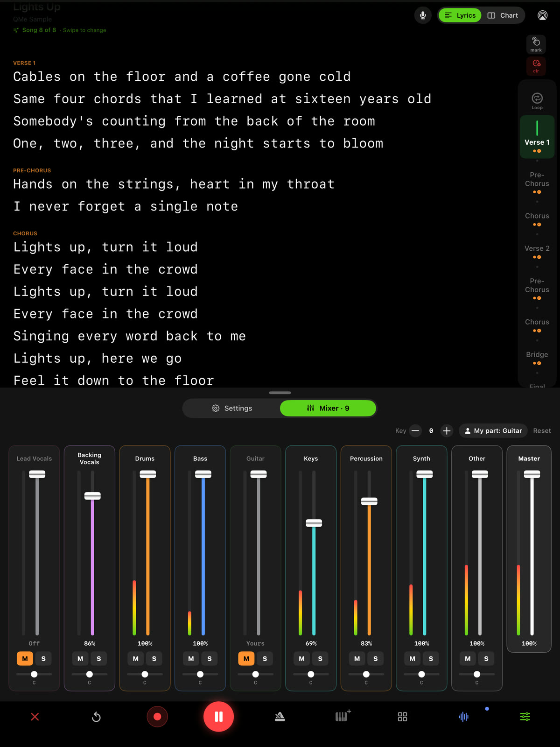Solo the Drums channel
The image size is (560, 747).
pyautogui.click(x=154, y=659)
